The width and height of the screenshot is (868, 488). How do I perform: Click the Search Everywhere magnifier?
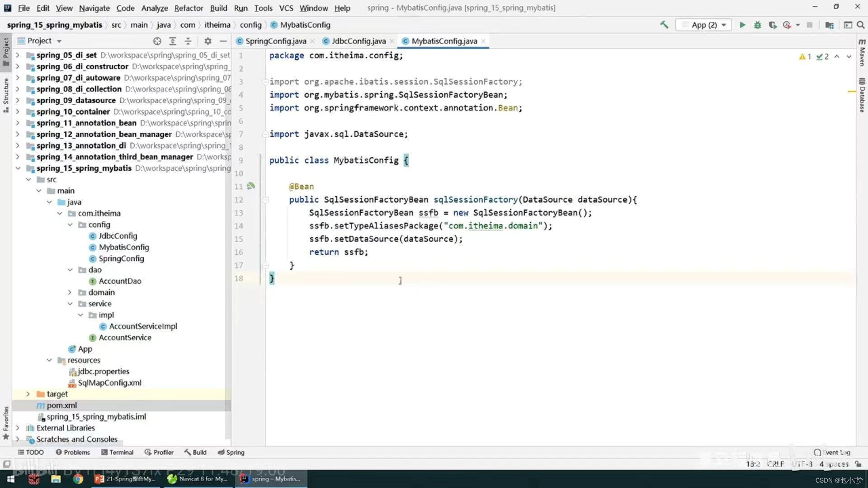pos(860,25)
